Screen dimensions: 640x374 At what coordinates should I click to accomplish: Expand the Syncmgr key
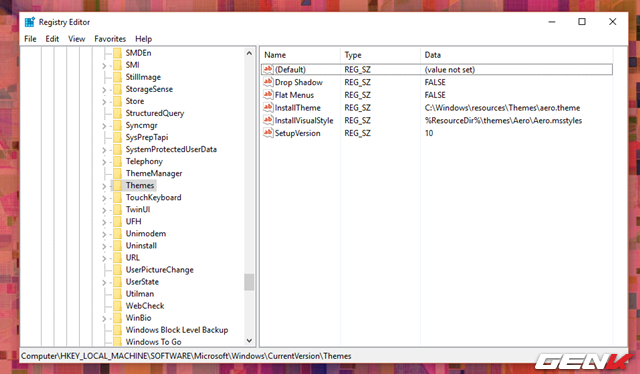tap(104, 126)
